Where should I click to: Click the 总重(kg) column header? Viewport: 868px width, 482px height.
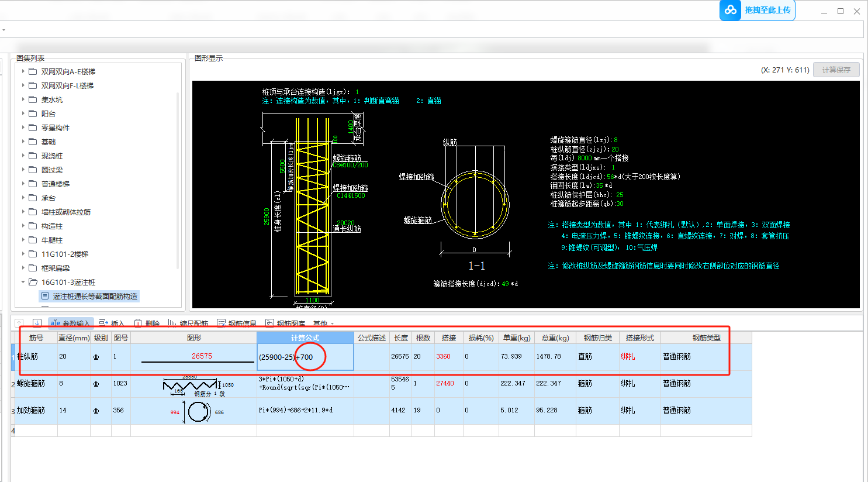coord(555,338)
